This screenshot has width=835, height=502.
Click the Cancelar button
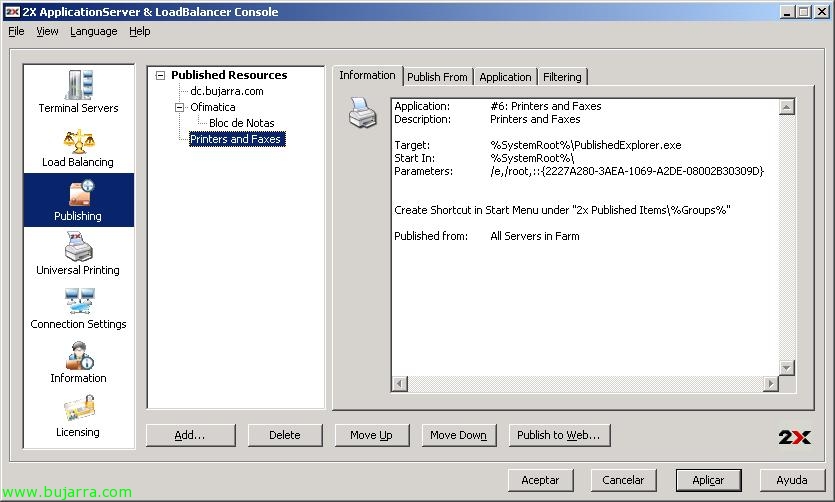tap(624, 480)
